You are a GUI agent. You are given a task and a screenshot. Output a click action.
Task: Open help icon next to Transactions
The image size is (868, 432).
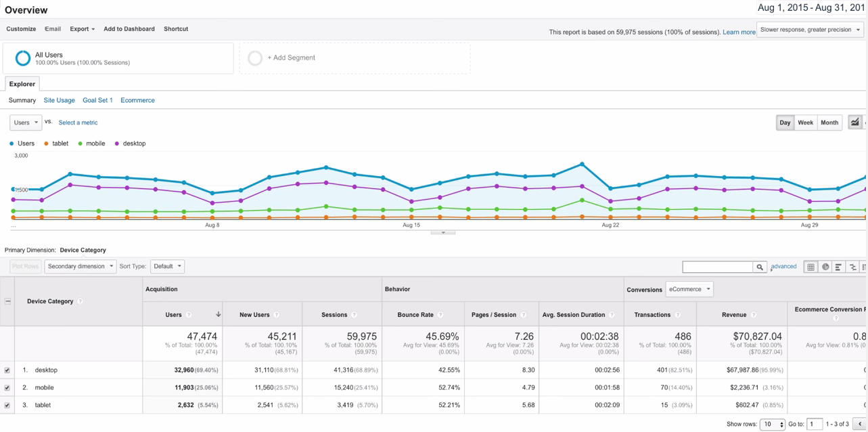click(677, 315)
